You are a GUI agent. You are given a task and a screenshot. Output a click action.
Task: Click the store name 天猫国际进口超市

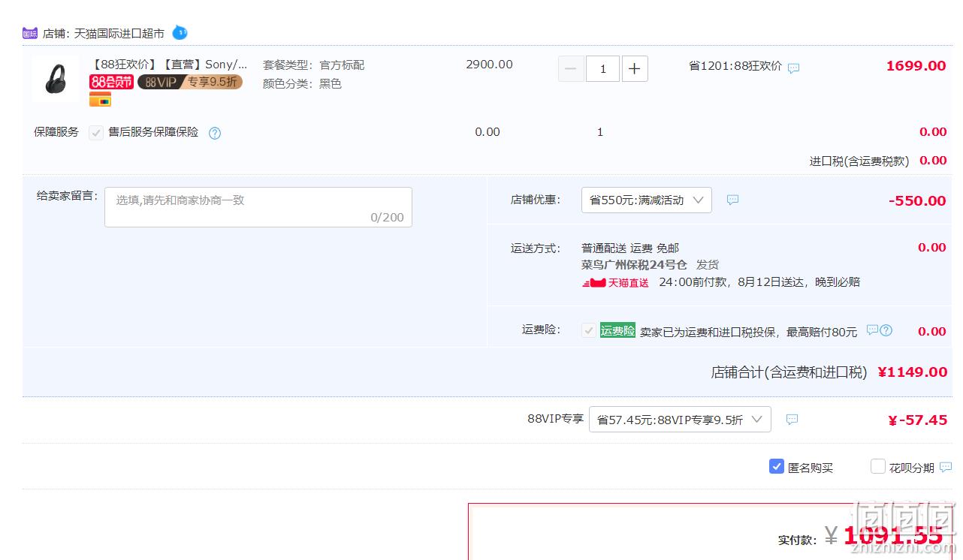[x=119, y=34]
